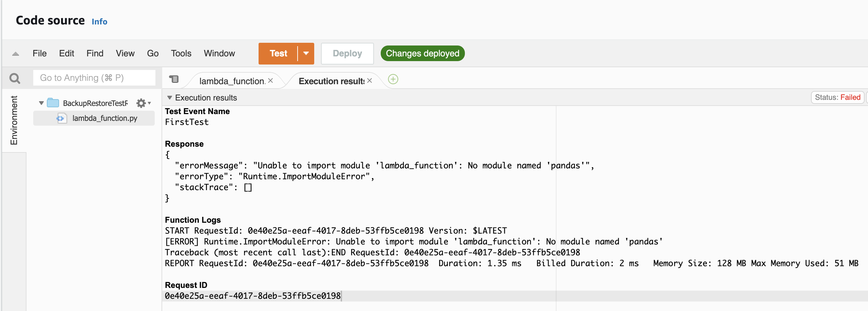This screenshot has height=311, width=868.
Task: Close the lambda_function tab
Action: click(270, 81)
